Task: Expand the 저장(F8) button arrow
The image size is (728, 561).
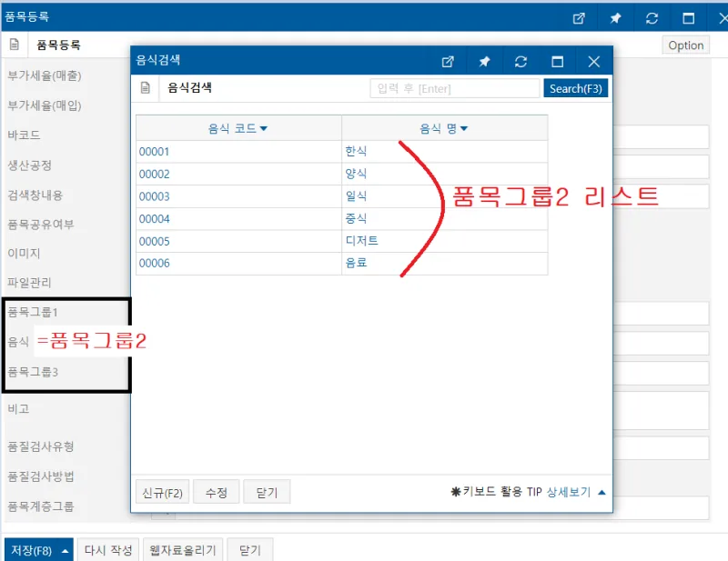Action: (x=65, y=551)
